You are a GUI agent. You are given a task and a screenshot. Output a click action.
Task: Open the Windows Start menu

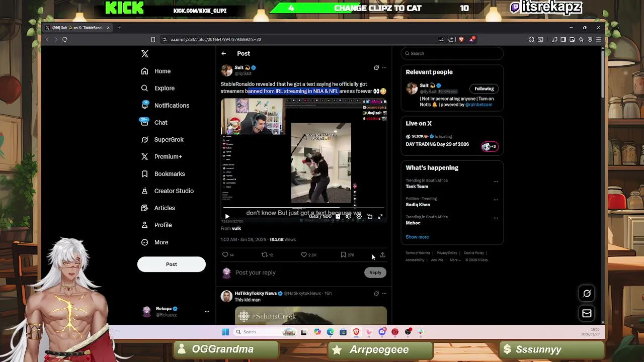[x=225, y=332]
